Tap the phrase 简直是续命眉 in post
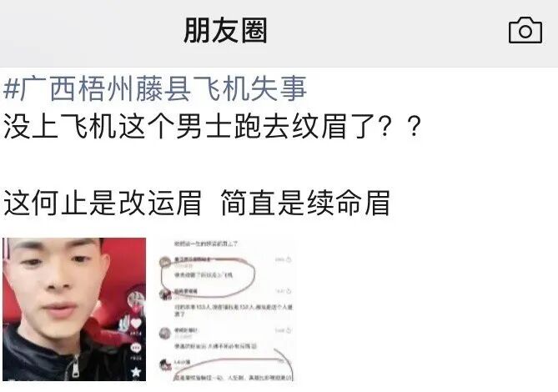The width and height of the screenshot is (558, 392). (x=305, y=204)
